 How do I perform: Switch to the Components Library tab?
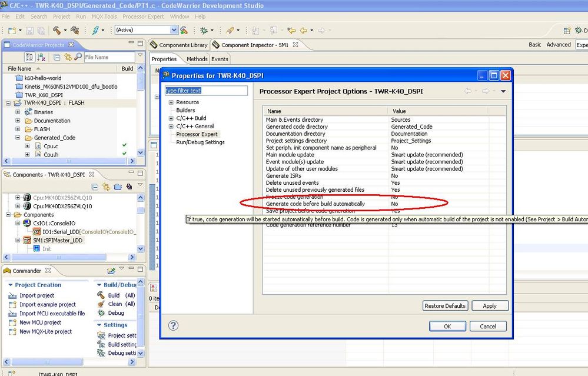[x=179, y=45]
